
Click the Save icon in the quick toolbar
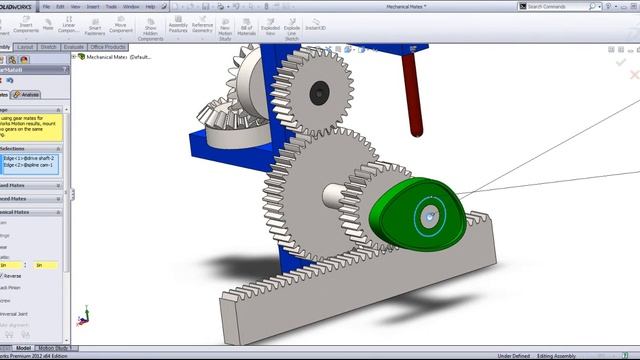[x=206, y=7]
